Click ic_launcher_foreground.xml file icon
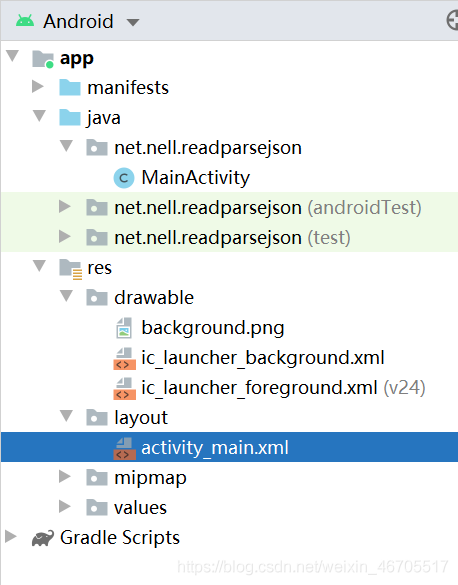The width and height of the screenshot is (458, 585). tap(124, 388)
